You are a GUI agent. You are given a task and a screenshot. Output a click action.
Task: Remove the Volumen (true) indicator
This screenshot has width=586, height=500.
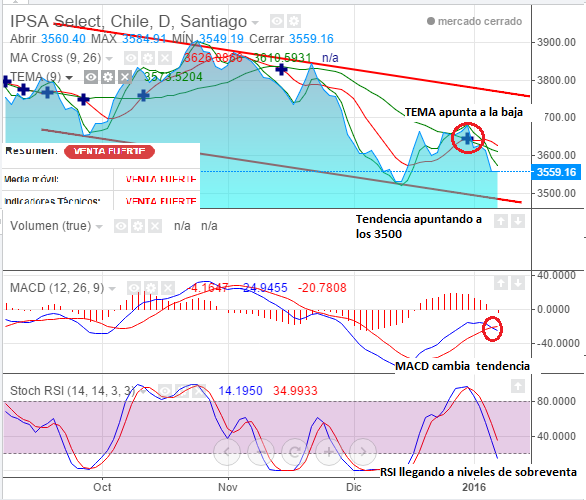[155, 226]
